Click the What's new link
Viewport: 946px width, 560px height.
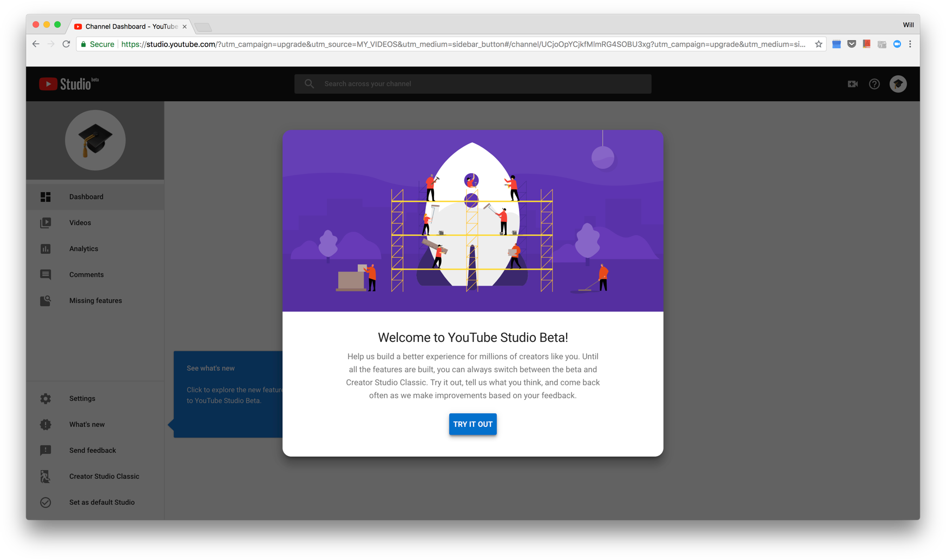[x=95, y=425]
